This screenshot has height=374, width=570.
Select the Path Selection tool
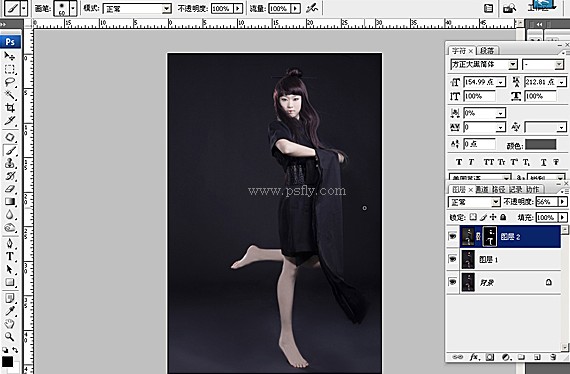point(10,269)
